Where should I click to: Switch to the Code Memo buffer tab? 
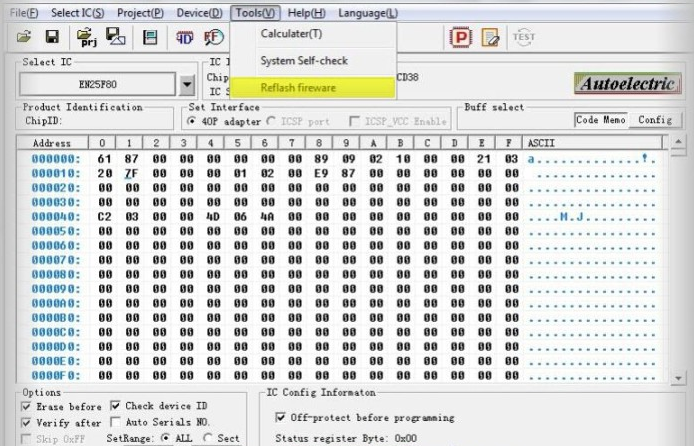[601, 119]
